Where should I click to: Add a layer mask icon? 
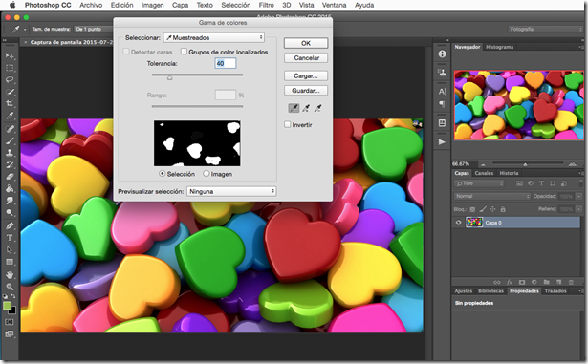(x=522, y=282)
